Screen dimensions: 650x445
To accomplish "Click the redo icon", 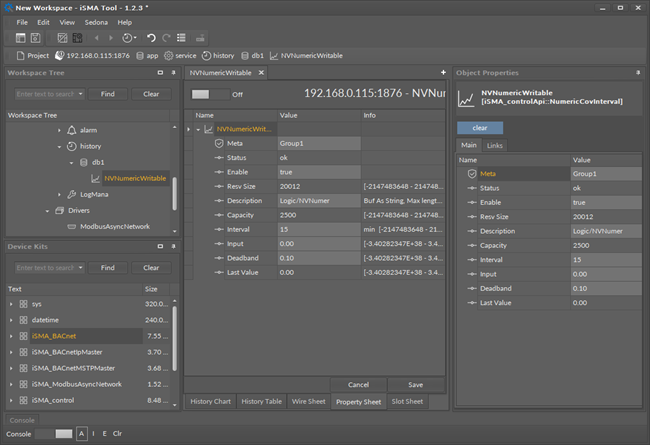I will click(166, 38).
